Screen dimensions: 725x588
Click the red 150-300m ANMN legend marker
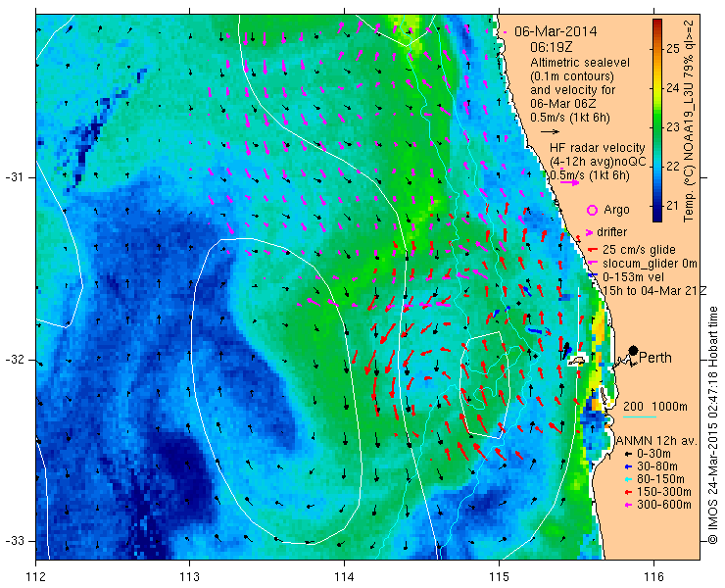628,492
